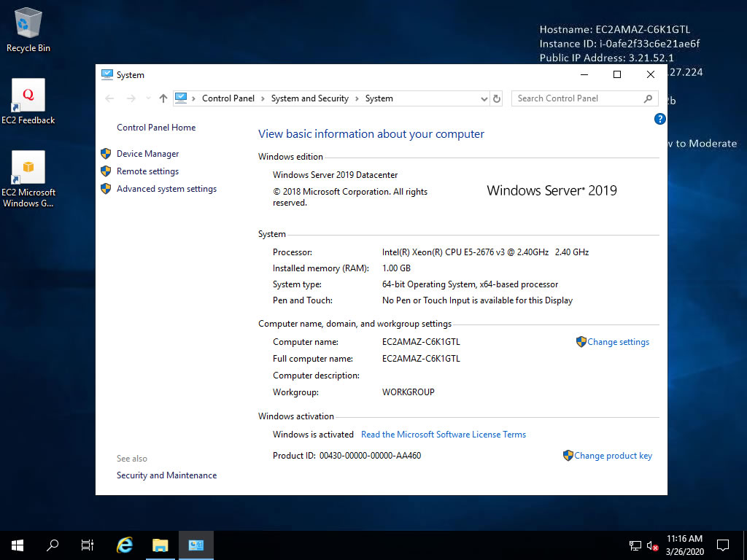Open the taskbar clock and date
Image resolution: width=747 pixels, height=560 pixels.
point(684,545)
